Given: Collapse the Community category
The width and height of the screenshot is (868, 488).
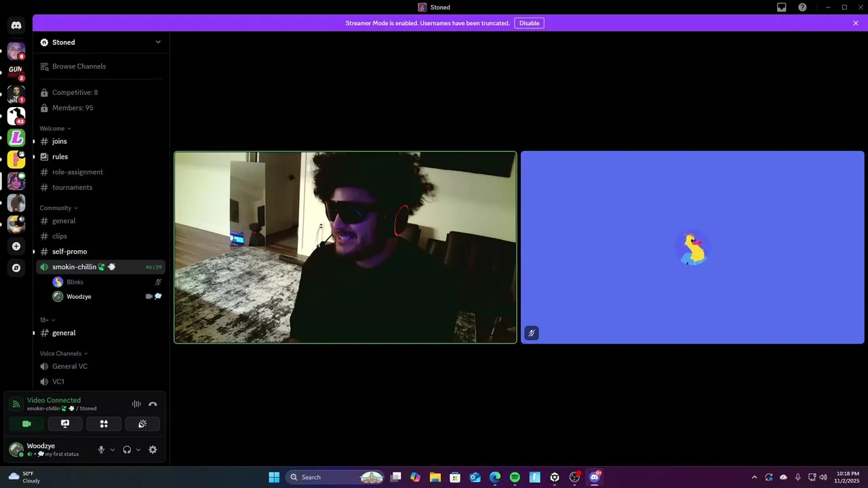Looking at the screenshot, I should pyautogui.click(x=58, y=208).
